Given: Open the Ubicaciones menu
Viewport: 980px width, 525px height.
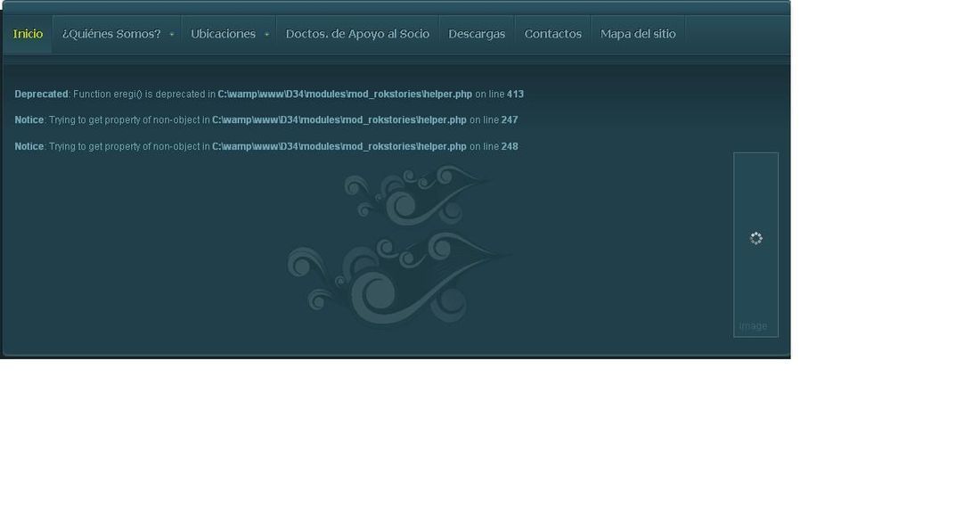Looking at the screenshot, I should [223, 34].
